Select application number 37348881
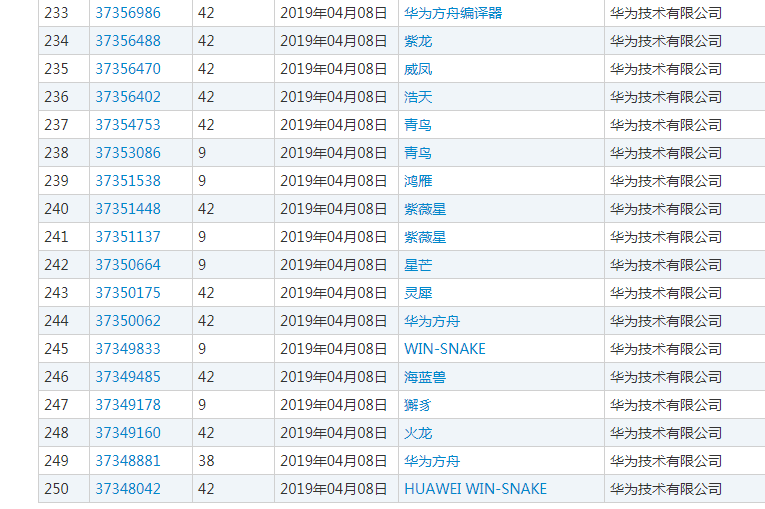 pyautogui.click(x=127, y=461)
